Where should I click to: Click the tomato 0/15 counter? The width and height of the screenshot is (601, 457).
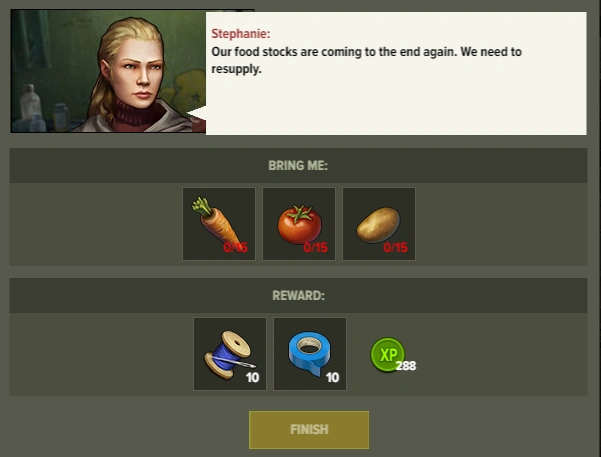point(315,248)
